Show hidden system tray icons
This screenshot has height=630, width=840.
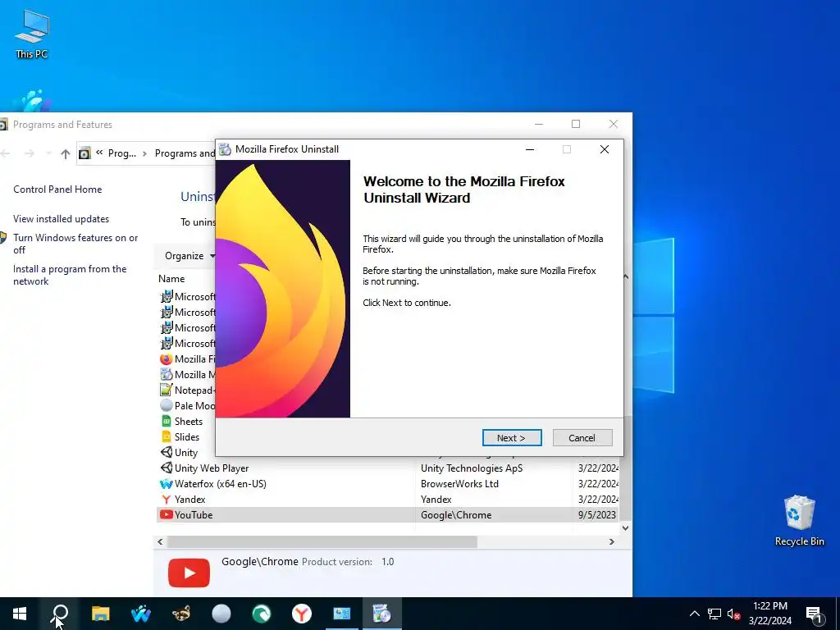694,614
